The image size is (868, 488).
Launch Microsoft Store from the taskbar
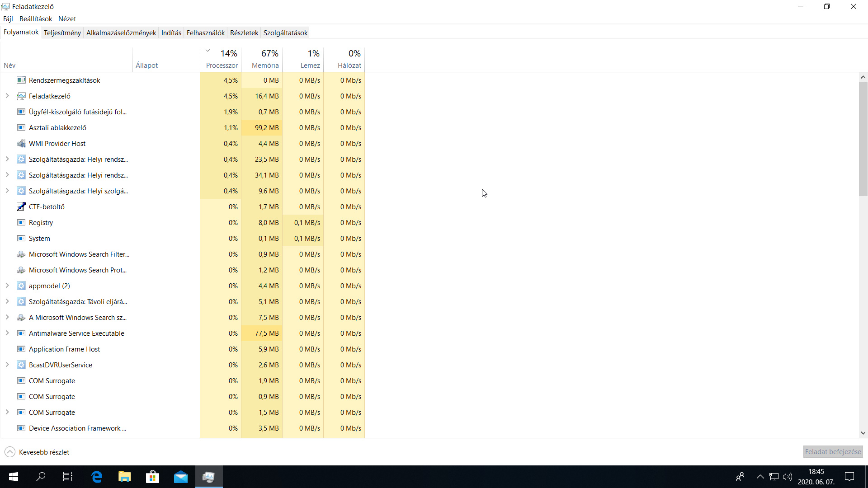coord(153,477)
